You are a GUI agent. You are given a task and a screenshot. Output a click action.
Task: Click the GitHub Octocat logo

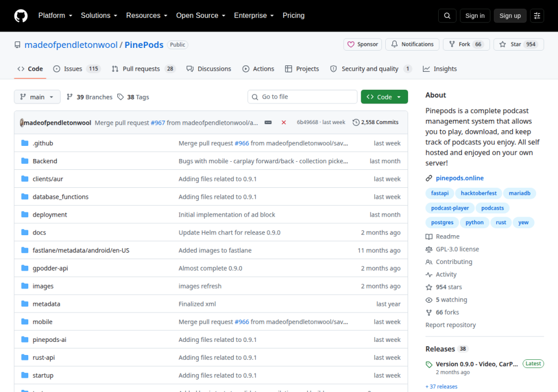[x=21, y=16]
